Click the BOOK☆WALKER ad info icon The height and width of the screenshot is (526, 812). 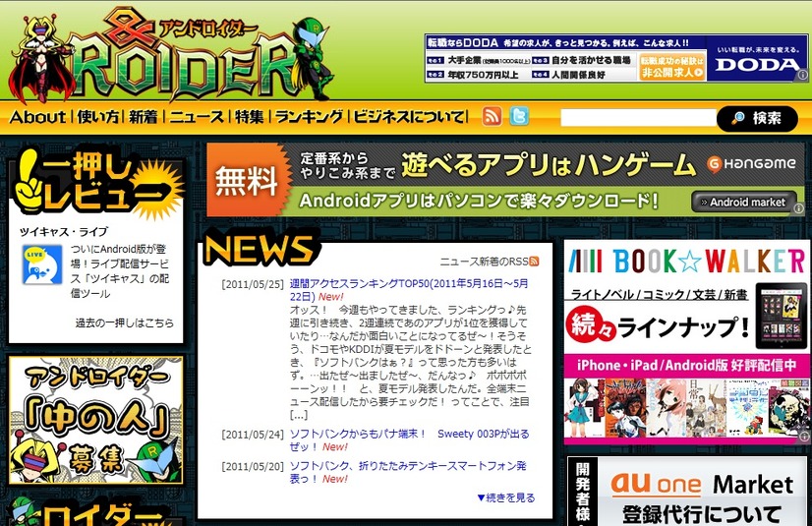point(804,437)
